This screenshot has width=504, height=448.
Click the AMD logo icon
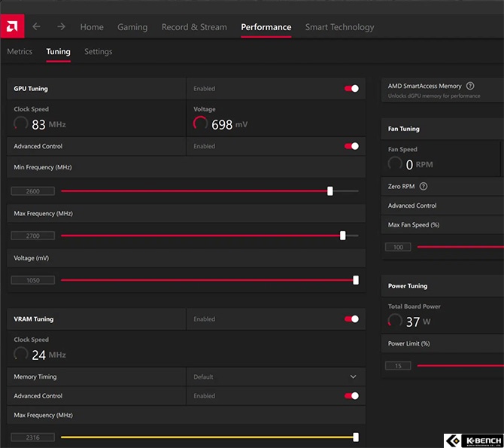13,26
